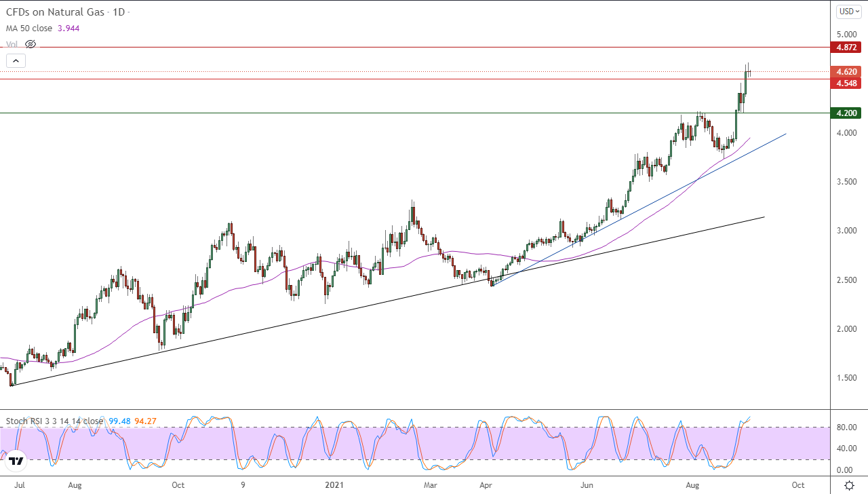Screen dimensions: 868x494
Task: Click the Stoch RSI value 99.48
Action: point(118,421)
